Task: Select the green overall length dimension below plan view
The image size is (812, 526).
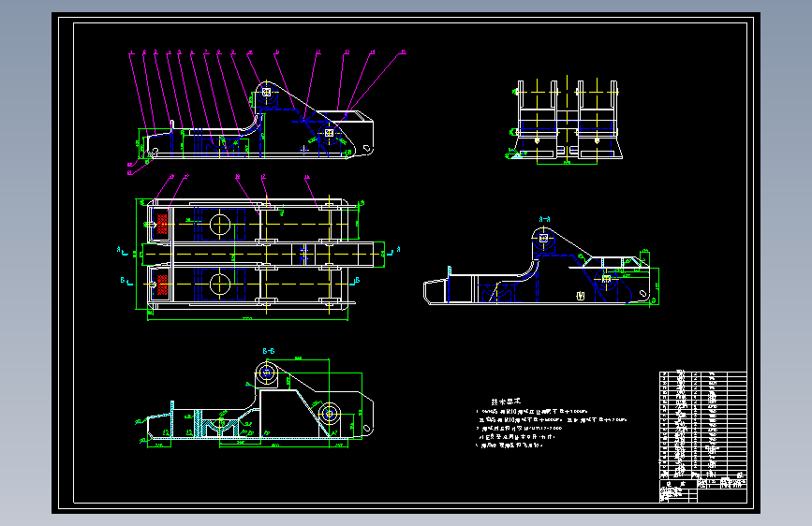Action: pos(247,319)
